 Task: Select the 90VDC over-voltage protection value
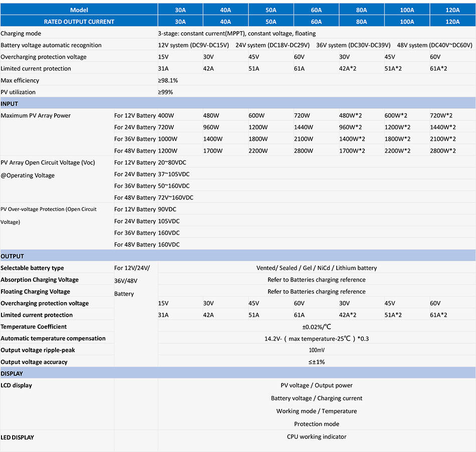tap(167, 209)
